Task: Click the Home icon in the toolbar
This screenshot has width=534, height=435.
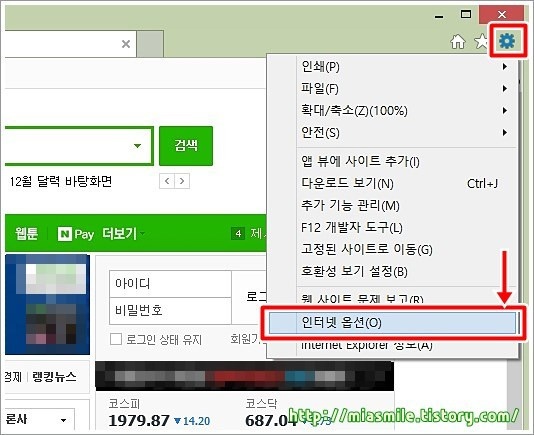Action: pyautogui.click(x=458, y=42)
